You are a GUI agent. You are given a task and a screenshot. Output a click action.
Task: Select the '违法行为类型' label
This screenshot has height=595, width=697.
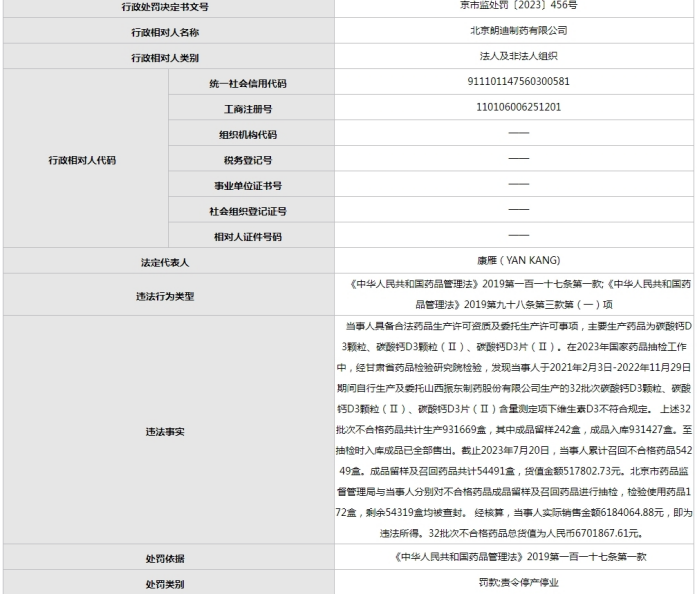(x=165, y=296)
